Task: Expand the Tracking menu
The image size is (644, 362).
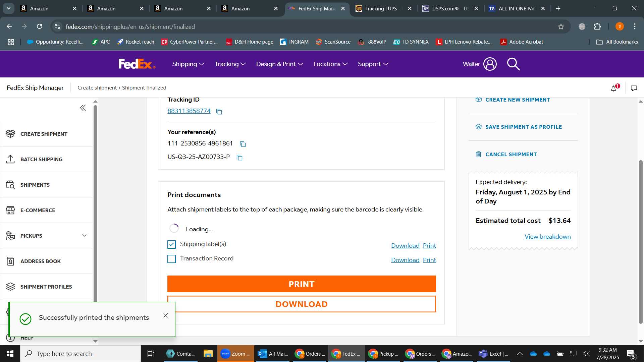Action: [230, 64]
